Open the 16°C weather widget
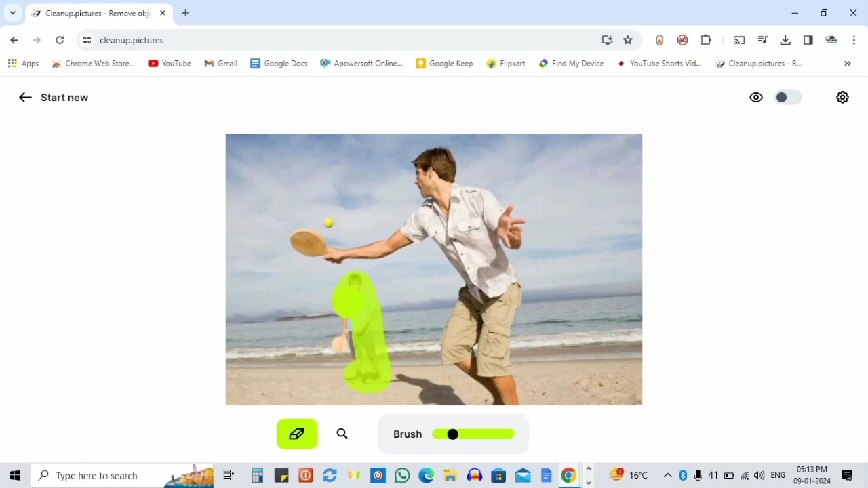 pos(629,475)
